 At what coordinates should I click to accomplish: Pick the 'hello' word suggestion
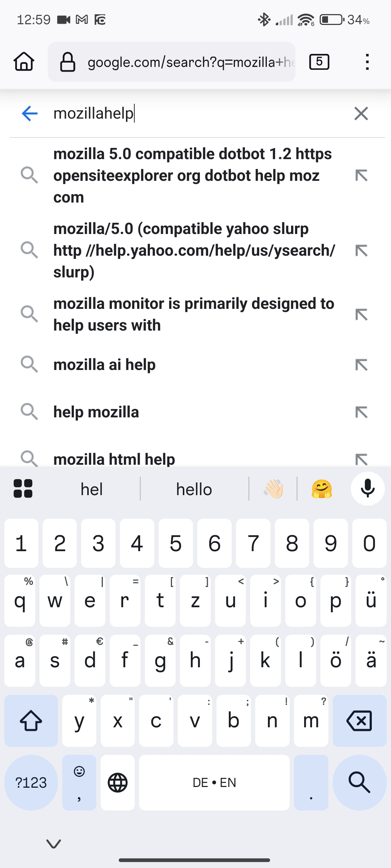tap(194, 489)
